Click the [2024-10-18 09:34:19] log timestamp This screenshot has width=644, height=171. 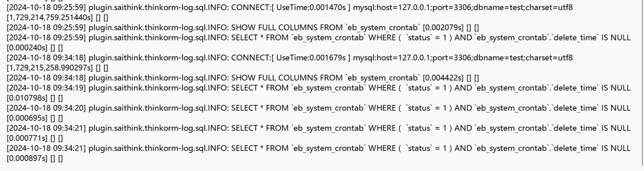tap(46, 88)
